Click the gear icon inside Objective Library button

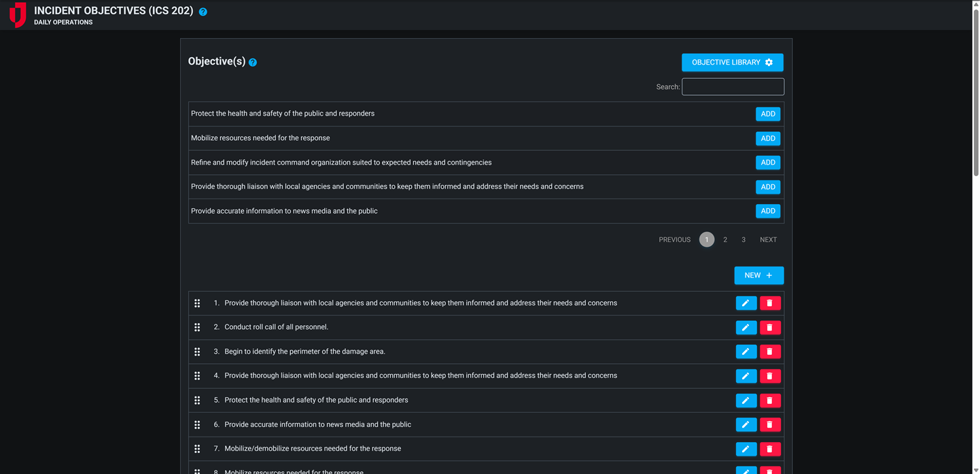click(x=769, y=62)
